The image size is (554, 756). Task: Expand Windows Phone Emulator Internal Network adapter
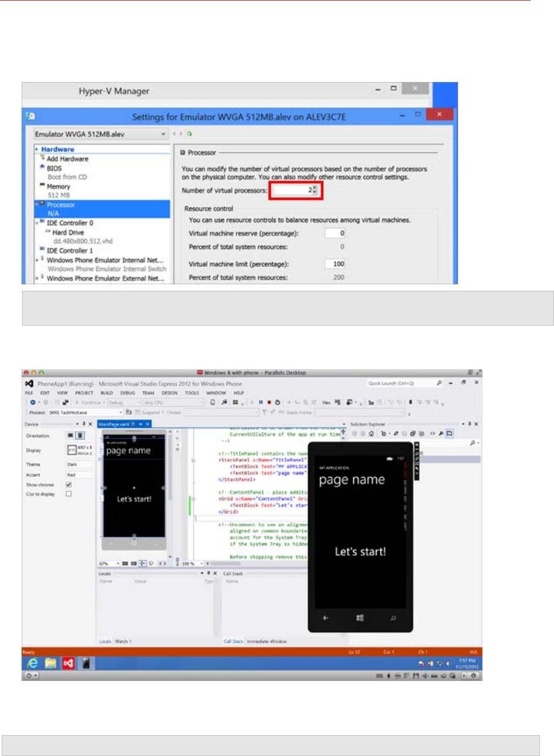point(37,260)
